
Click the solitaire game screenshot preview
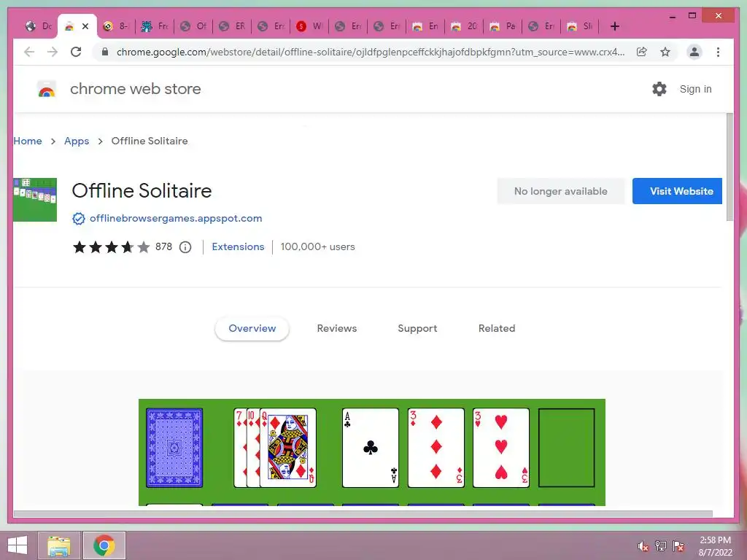pos(371,452)
